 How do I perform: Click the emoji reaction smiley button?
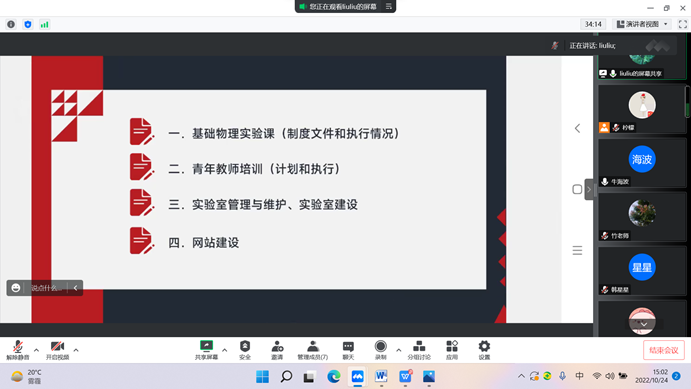(16, 288)
